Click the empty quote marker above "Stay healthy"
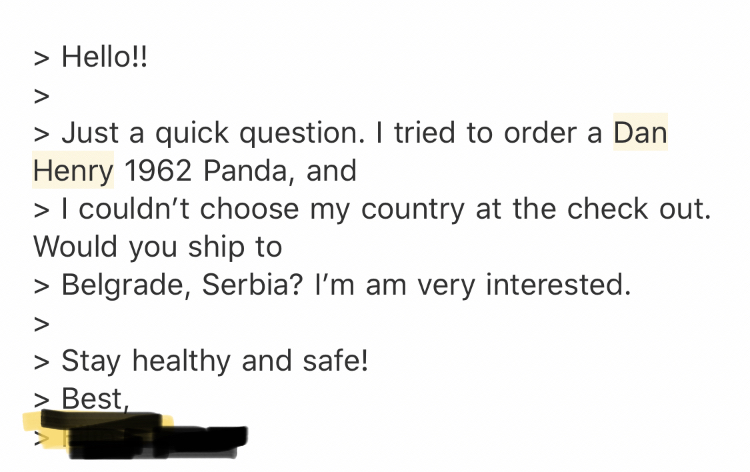 (x=41, y=322)
